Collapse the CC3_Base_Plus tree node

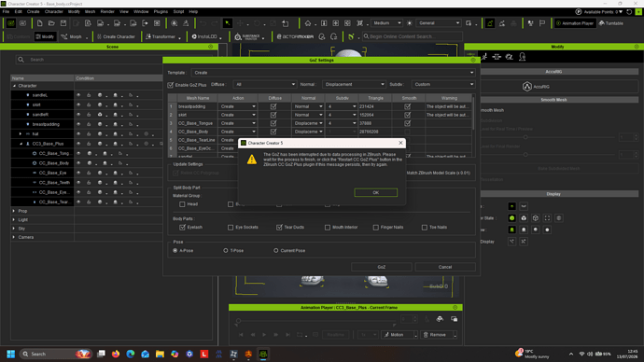coord(21,144)
